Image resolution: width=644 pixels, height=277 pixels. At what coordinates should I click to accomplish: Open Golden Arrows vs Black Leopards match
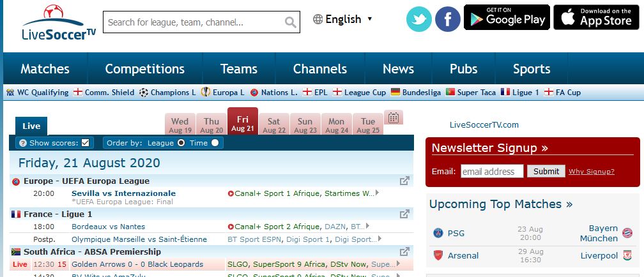coord(137,264)
